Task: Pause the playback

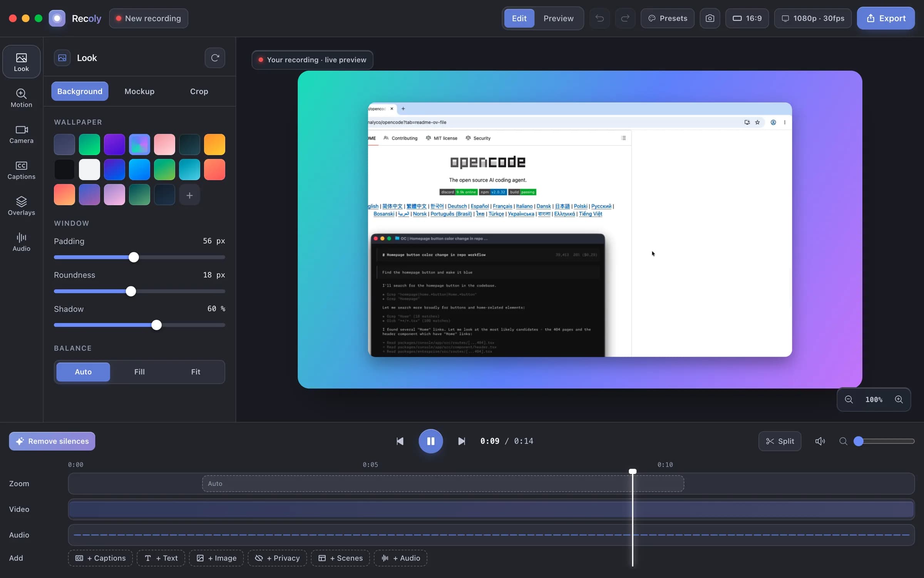Action: click(431, 441)
